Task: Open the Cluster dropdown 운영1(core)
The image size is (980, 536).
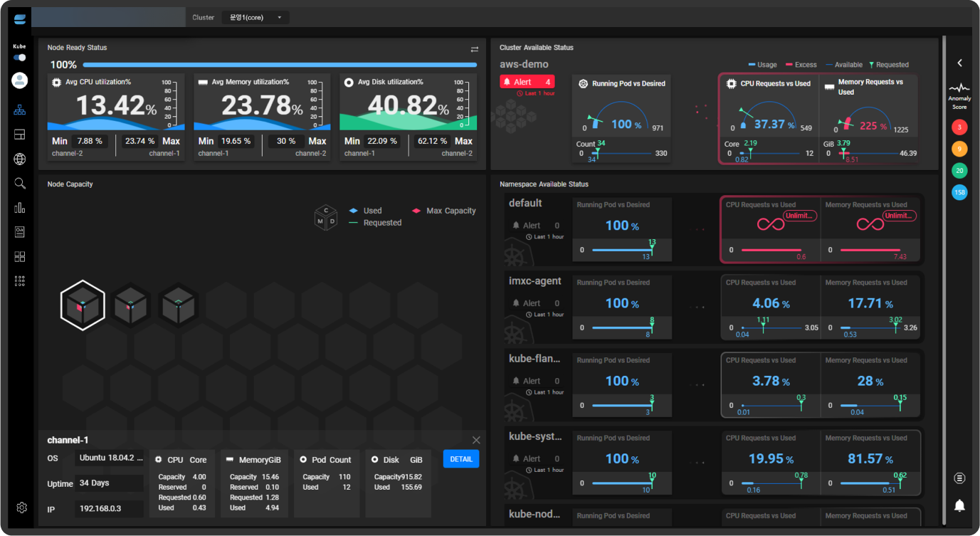Action: pos(255,17)
